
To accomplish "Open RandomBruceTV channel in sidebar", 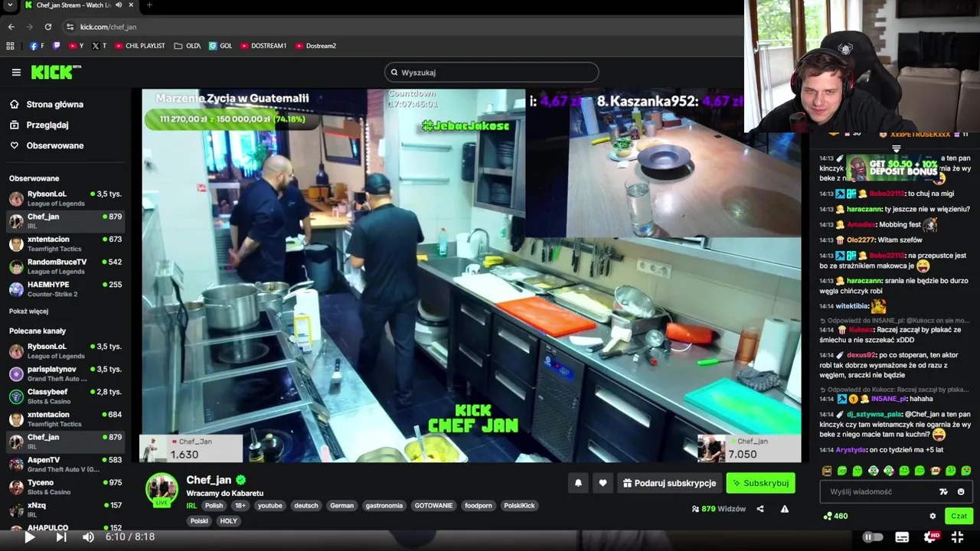I will click(65, 266).
